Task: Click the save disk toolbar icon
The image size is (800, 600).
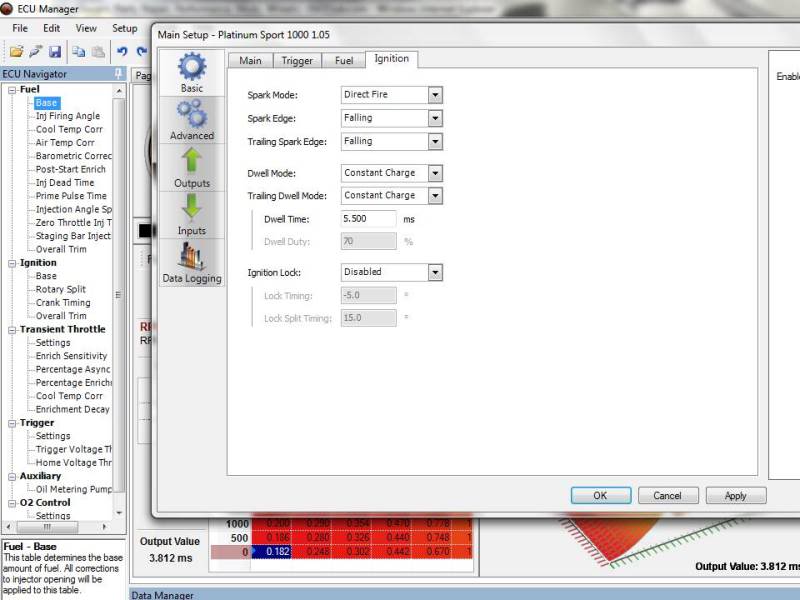Action: point(55,52)
